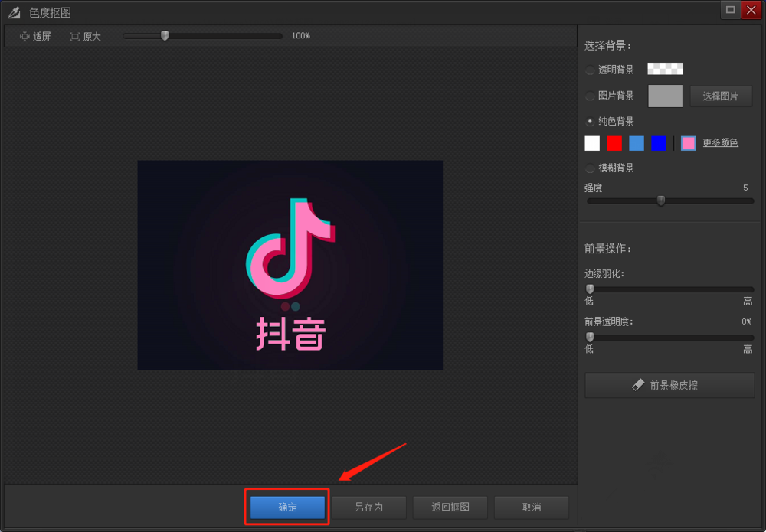The image size is (766, 532).
Task: Click the 边缘羽化 slider handle
Action: pyautogui.click(x=590, y=289)
